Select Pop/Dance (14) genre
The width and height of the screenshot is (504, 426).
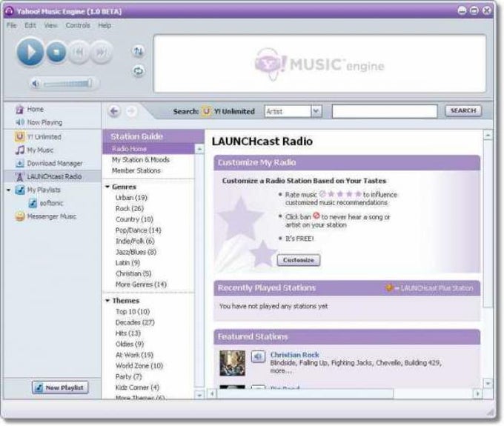(x=138, y=230)
